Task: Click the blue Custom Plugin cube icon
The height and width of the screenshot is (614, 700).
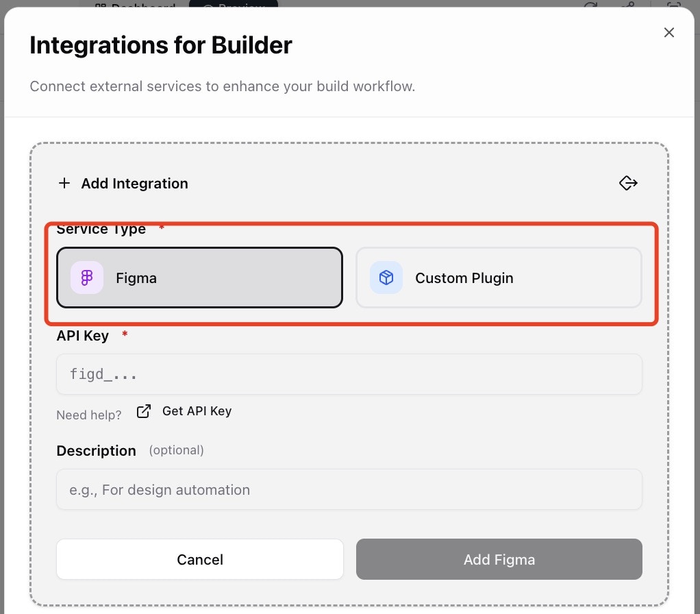Action: point(386,278)
